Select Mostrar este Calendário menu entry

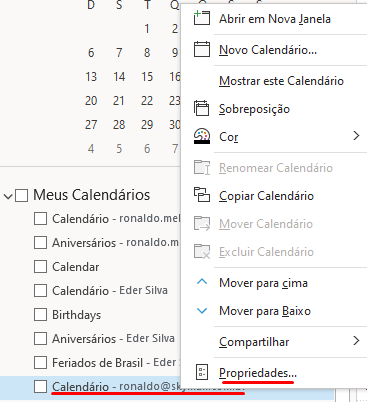point(281,81)
